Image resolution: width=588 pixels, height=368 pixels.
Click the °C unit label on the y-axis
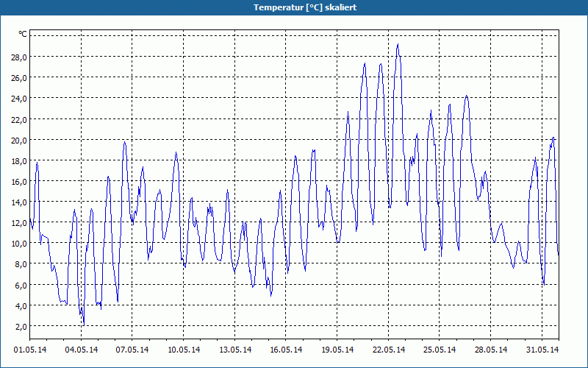pyautogui.click(x=23, y=35)
